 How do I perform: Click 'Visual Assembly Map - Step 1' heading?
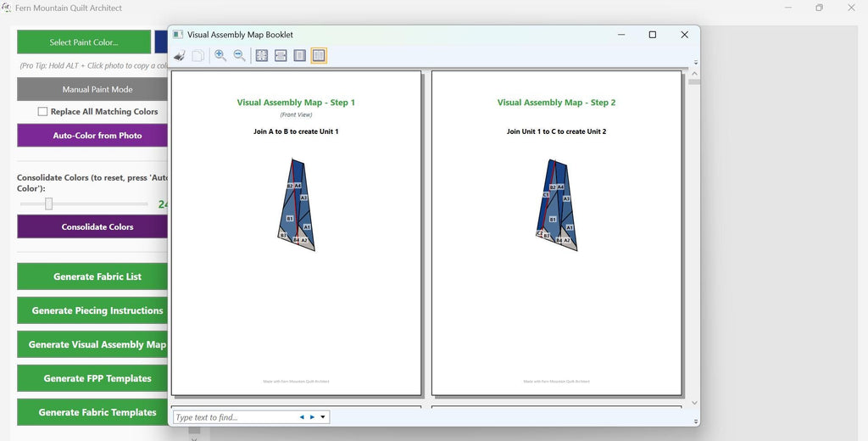(x=296, y=103)
